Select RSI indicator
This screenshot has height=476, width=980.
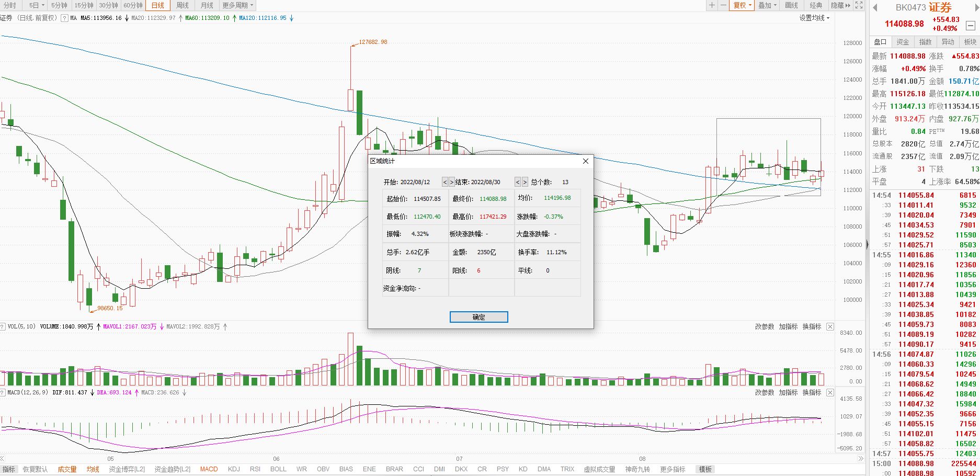255,469
